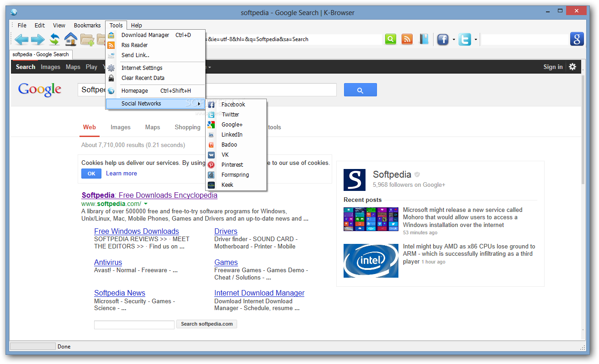The image size is (599, 364).
Task: Click Sign in on Google bar
Action: (x=553, y=67)
